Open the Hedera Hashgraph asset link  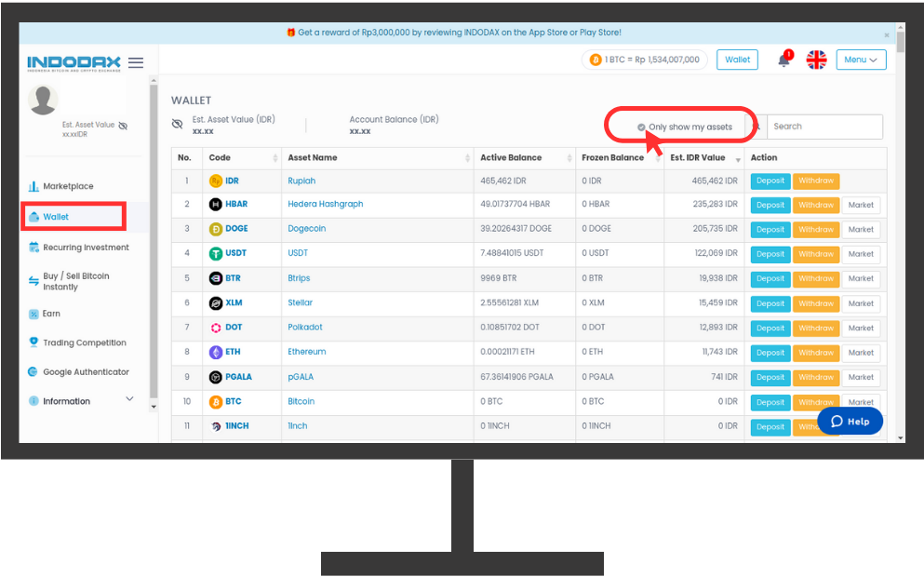[326, 204]
